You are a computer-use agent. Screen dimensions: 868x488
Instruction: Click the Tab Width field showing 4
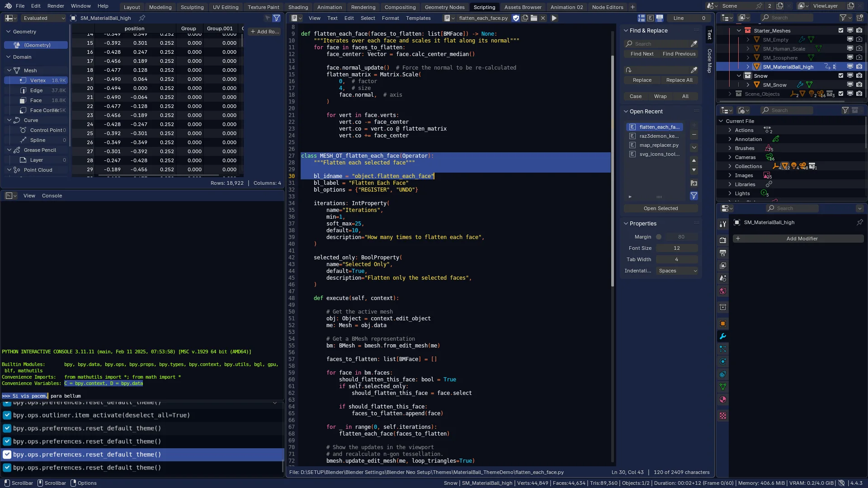point(677,259)
